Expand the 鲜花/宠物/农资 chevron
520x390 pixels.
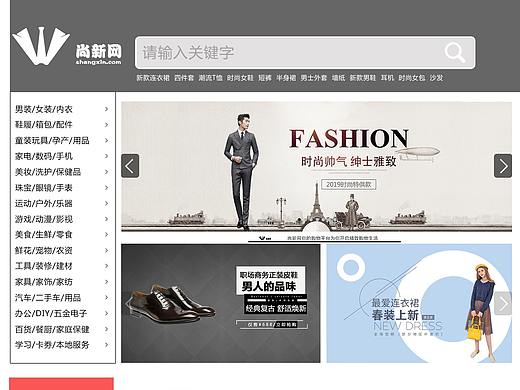[x=106, y=250]
